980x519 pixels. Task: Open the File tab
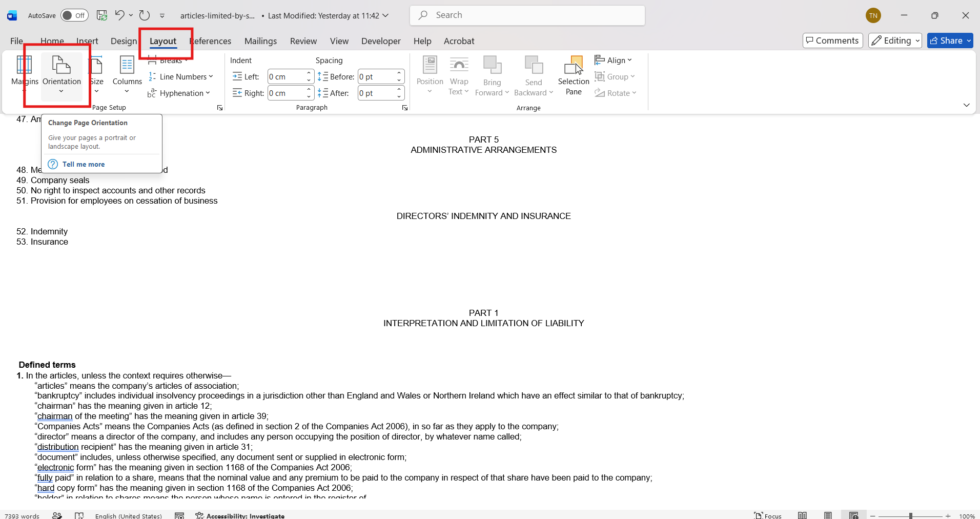(x=17, y=41)
